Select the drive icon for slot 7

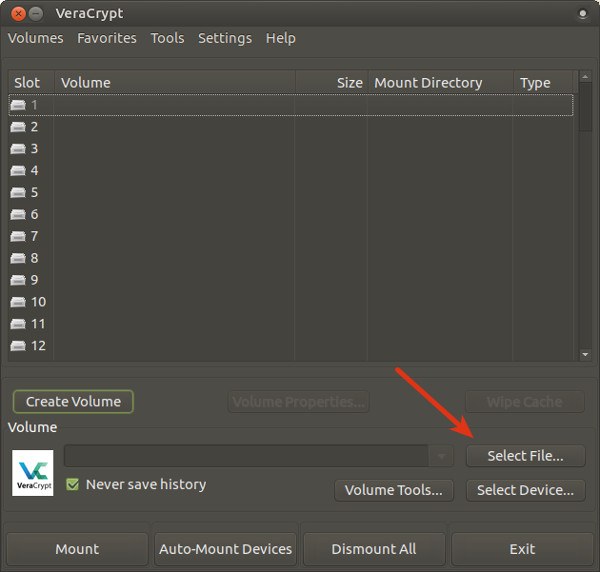tap(18, 236)
